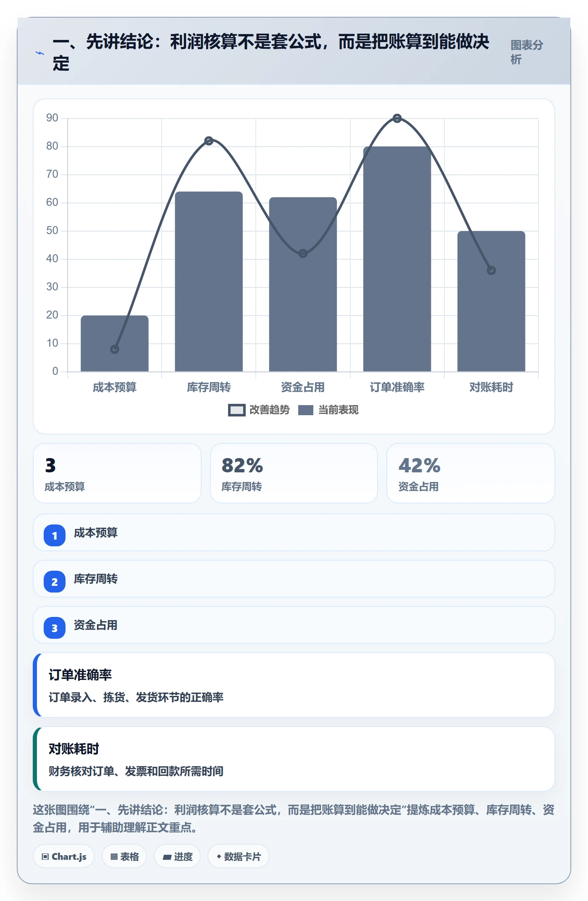Click the 库存周转 bar in chart
This screenshot has height=901, width=588.
(209, 282)
